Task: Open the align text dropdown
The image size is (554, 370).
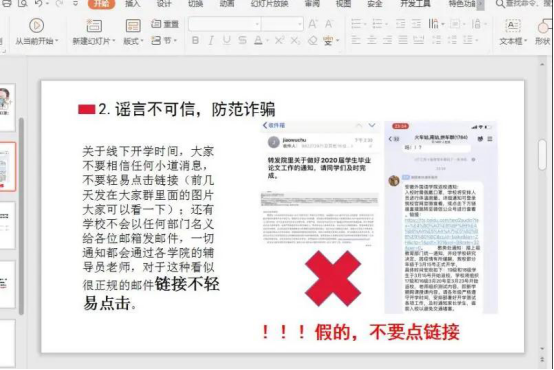Action: point(455,24)
